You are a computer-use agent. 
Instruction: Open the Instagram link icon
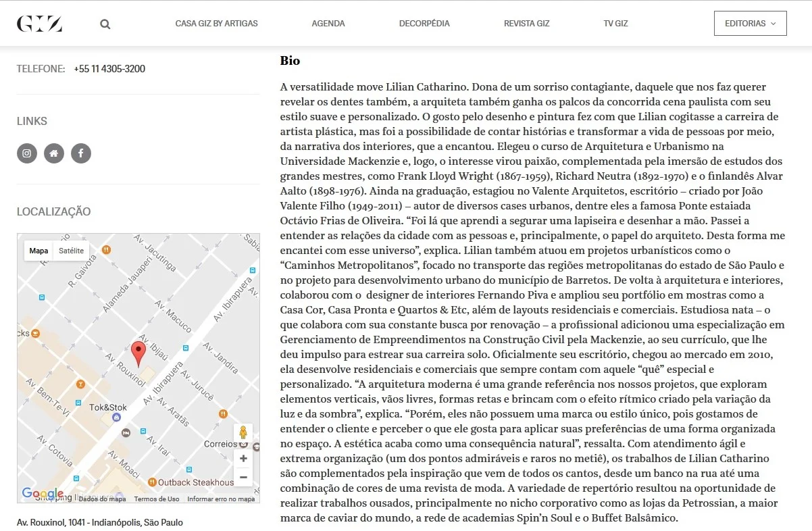(27, 153)
